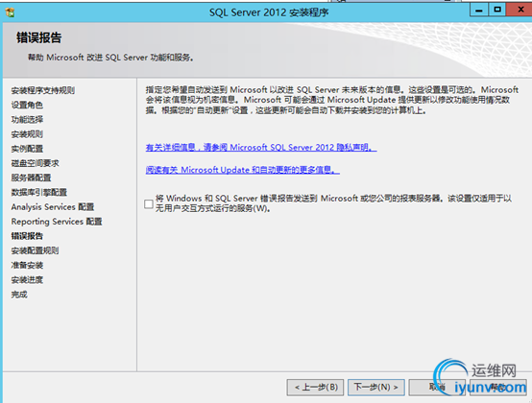532x403 pixels.
Task: Enable sending Windows and SQL Server error reports
Action: [x=149, y=203]
